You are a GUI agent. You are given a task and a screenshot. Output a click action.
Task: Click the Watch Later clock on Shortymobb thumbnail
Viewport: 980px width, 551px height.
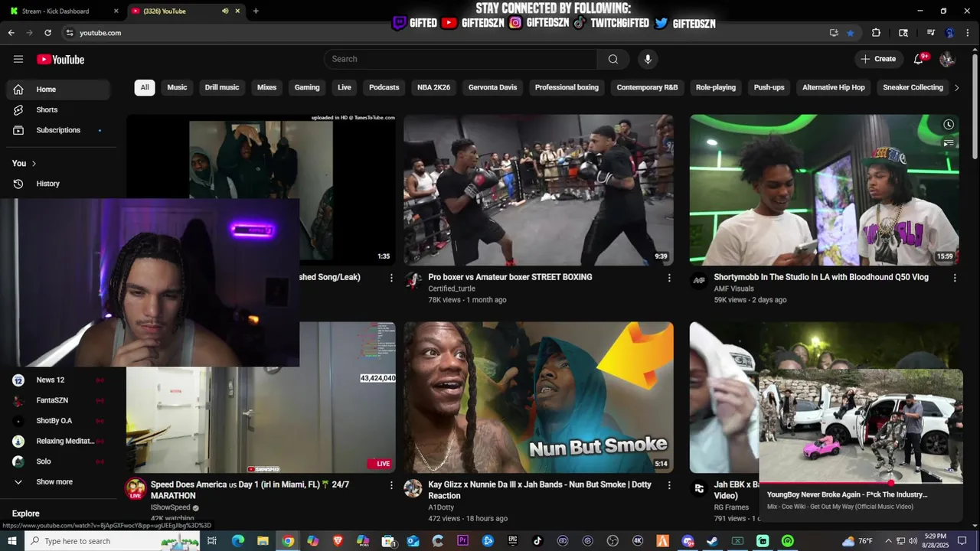[948, 125]
